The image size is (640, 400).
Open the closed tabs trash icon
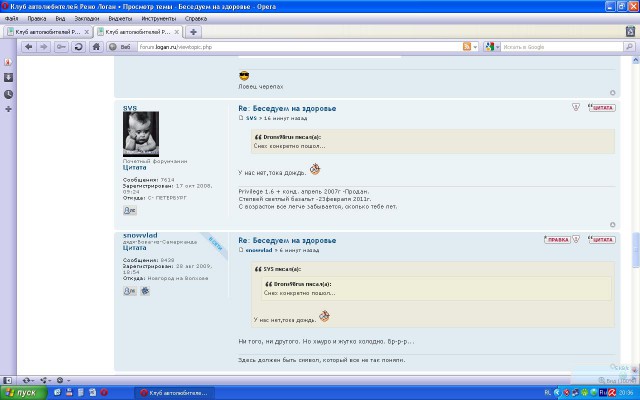(x=630, y=31)
